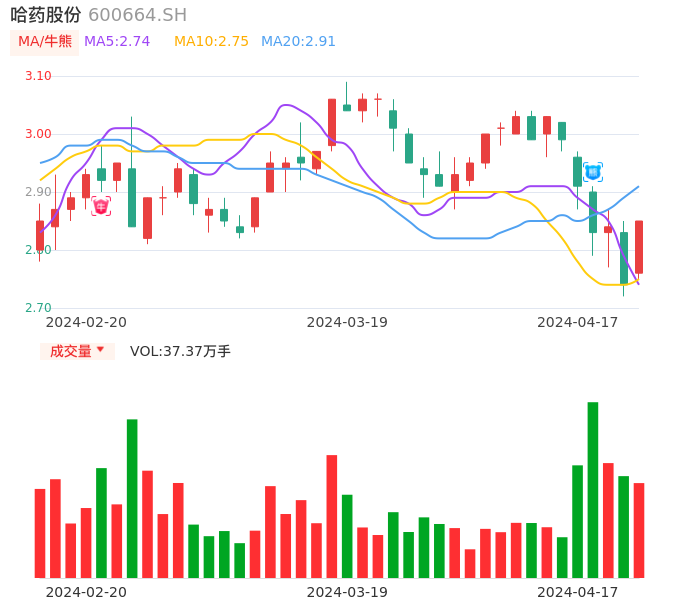Click the VOL:37.37万手 volume readout
The height and width of the screenshot is (606, 686).
[180, 351]
